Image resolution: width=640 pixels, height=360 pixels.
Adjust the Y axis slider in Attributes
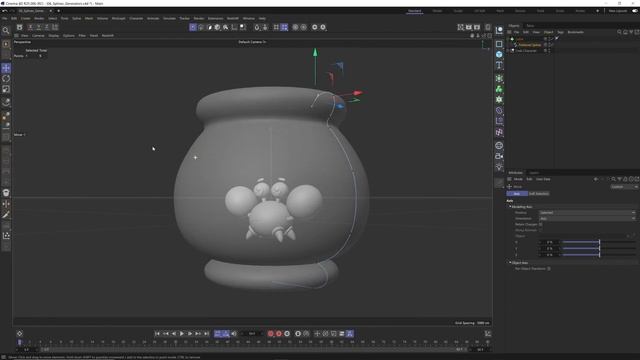(599, 248)
